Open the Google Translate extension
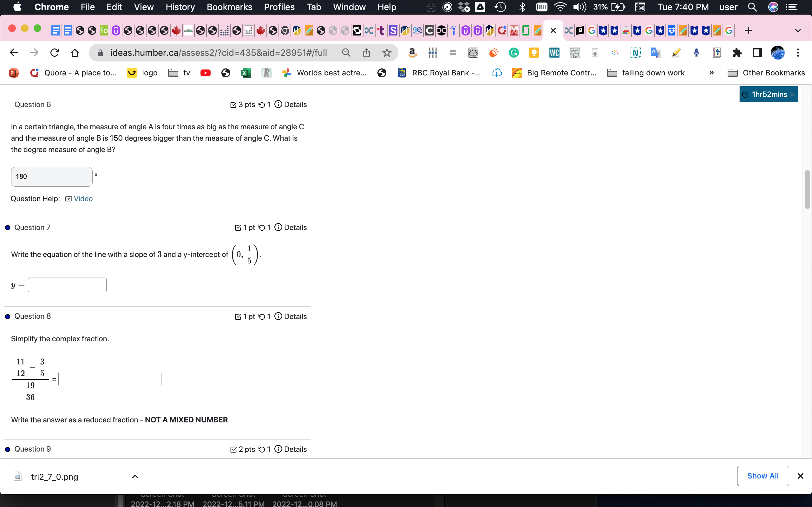Image resolution: width=812 pixels, height=507 pixels. click(x=656, y=52)
